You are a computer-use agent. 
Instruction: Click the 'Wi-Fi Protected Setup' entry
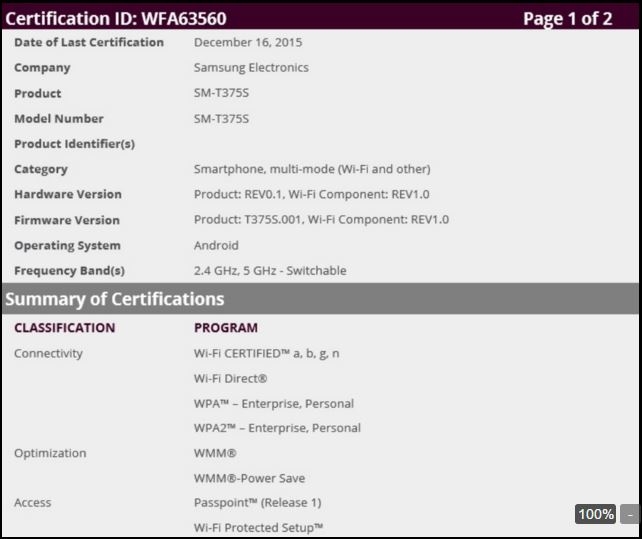258,528
